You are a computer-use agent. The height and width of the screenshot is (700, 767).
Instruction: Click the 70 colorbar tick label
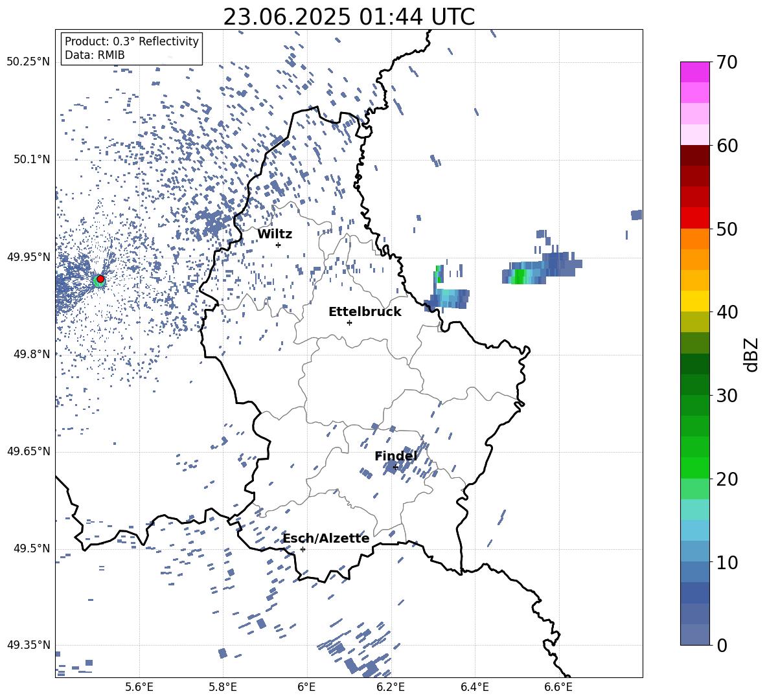[727, 62]
